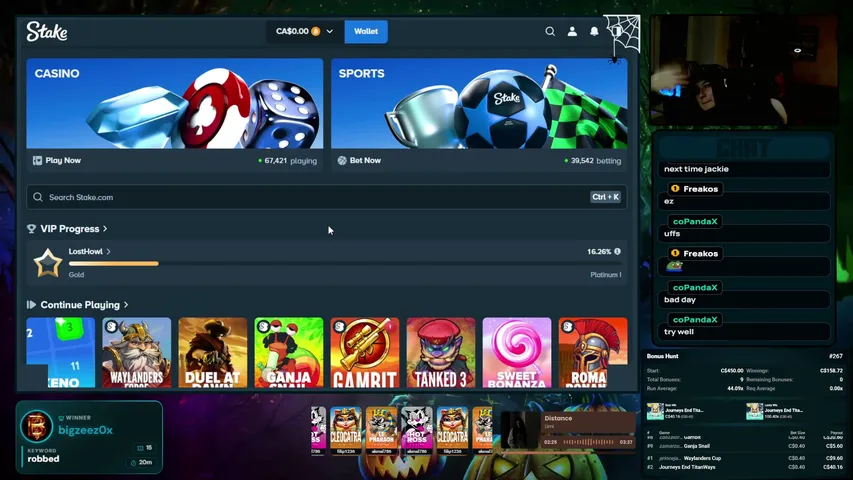Focus the Search Stake.com field
This screenshot has width=853, height=480.
click(326, 197)
